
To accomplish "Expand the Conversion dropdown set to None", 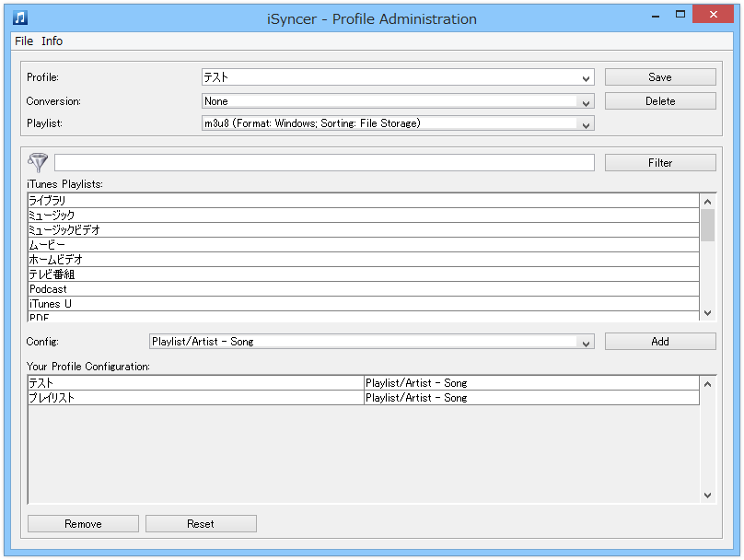I will (586, 102).
